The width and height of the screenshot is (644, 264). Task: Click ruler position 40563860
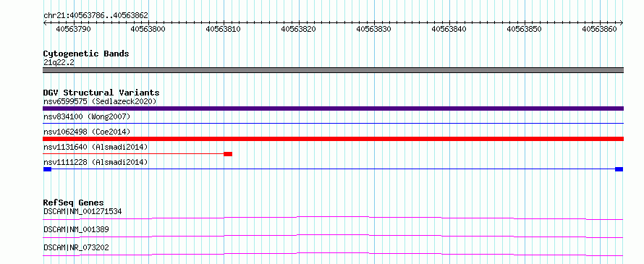click(600, 29)
